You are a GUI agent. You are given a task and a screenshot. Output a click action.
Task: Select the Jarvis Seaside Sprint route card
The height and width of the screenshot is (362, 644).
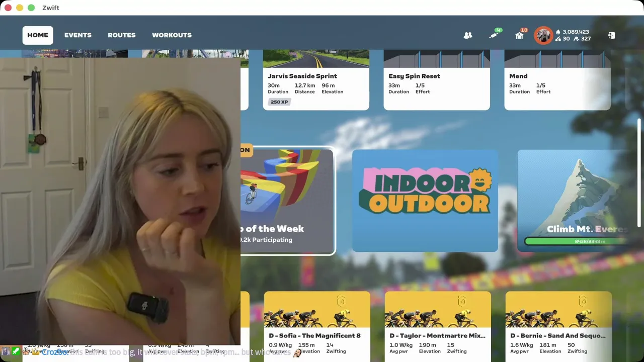(316, 80)
